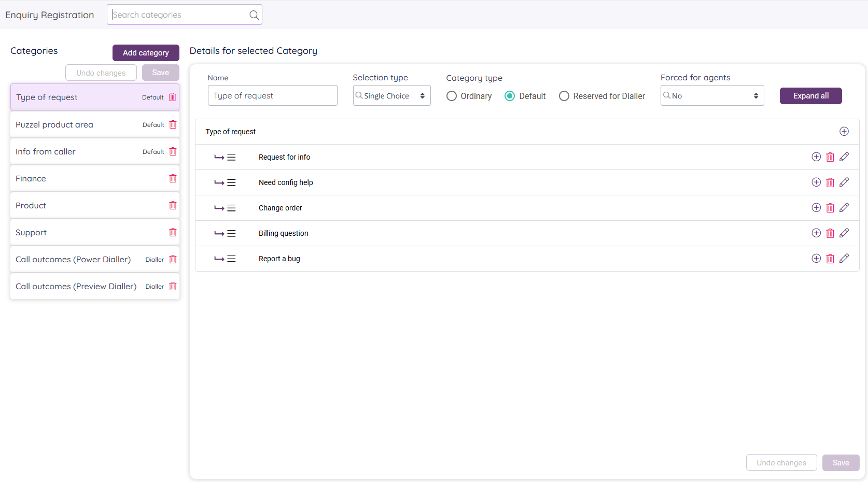The width and height of the screenshot is (868, 482).
Task: Select the Default category type radio
Action: point(510,96)
